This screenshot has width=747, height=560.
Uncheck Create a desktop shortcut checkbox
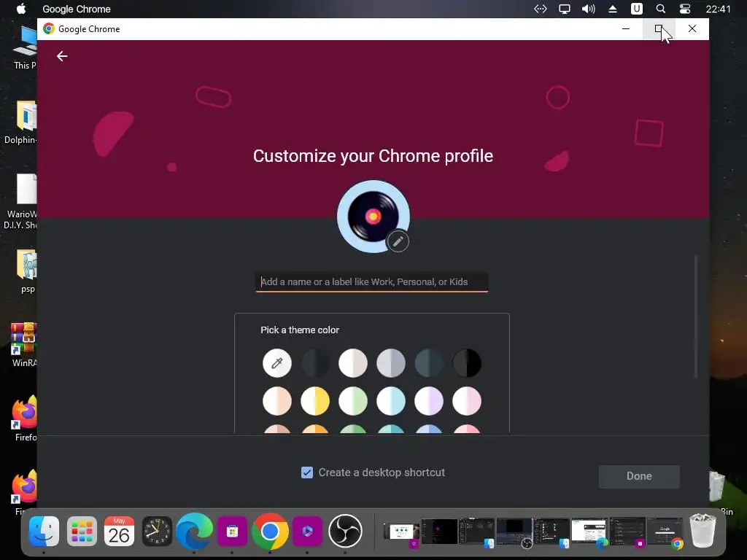tap(307, 472)
